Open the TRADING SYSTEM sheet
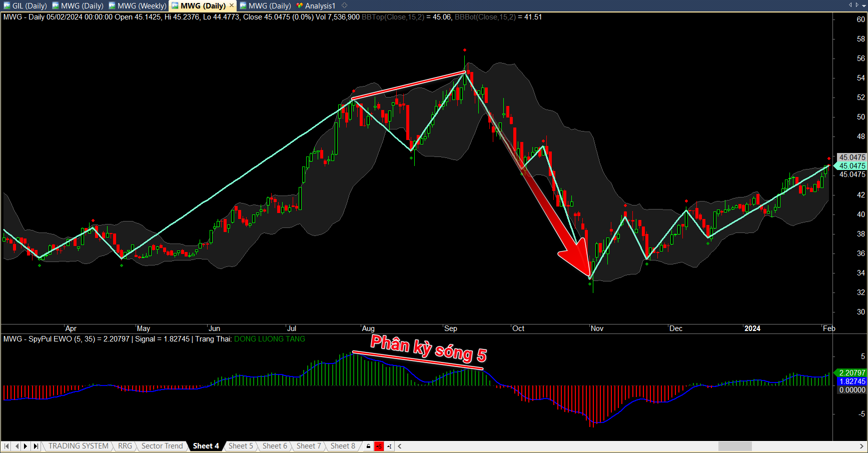The image size is (868, 453). coord(78,446)
